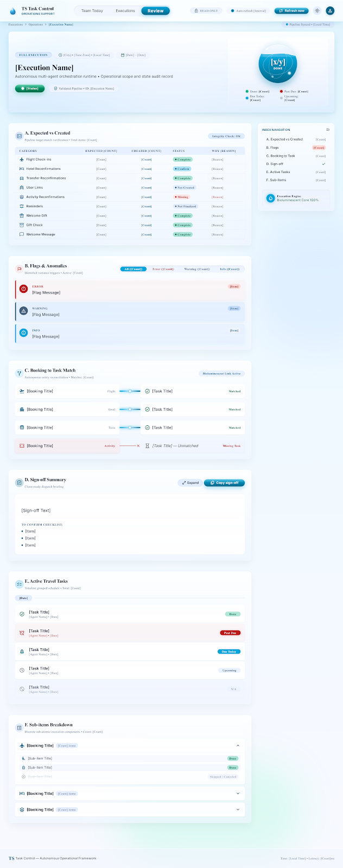Image resolution: width=343 pixels, height=868 pixels.
Task: Click the blue Info flag icon
Action: [23, 333]
